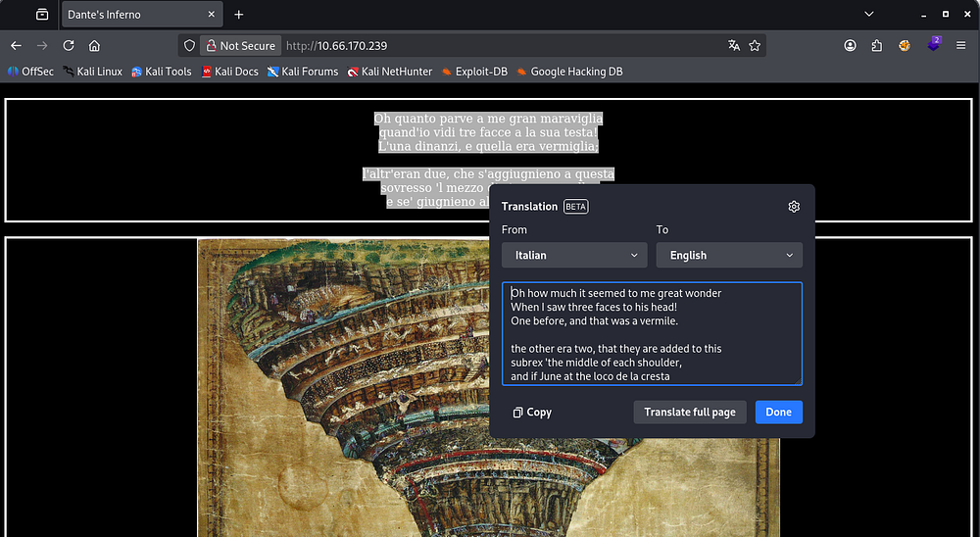Open the Exploit-DB bookmark
Viewport: 980px width, 537px height.
click(x=474, y=72)
